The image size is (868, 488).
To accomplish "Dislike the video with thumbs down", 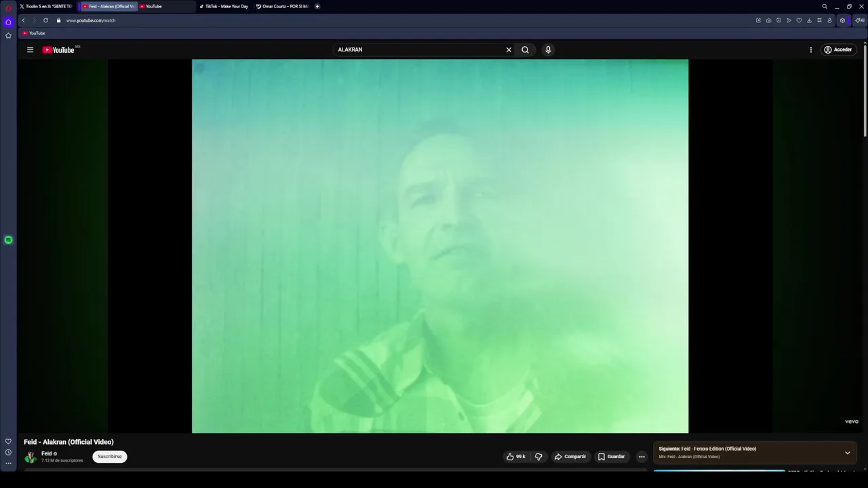I will (x=538, y=457).
